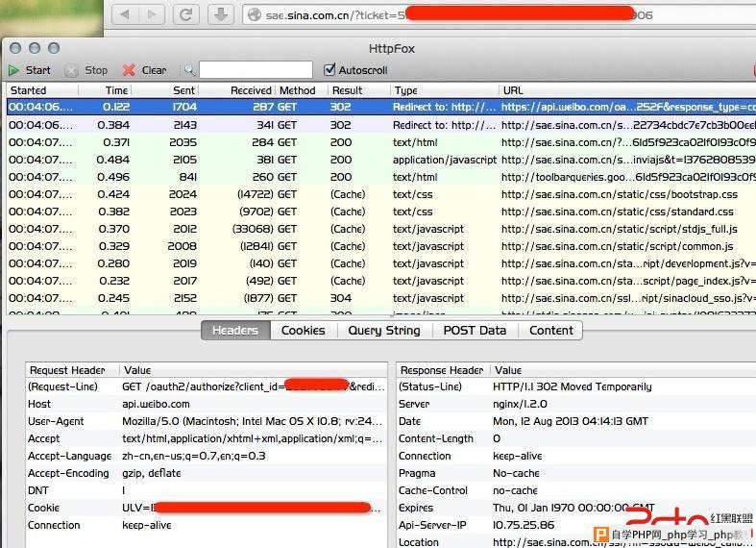This screenshot has width=756, height=548.
Task: Select the request row with 2143 bytes sent
Action: pos(381,125)
